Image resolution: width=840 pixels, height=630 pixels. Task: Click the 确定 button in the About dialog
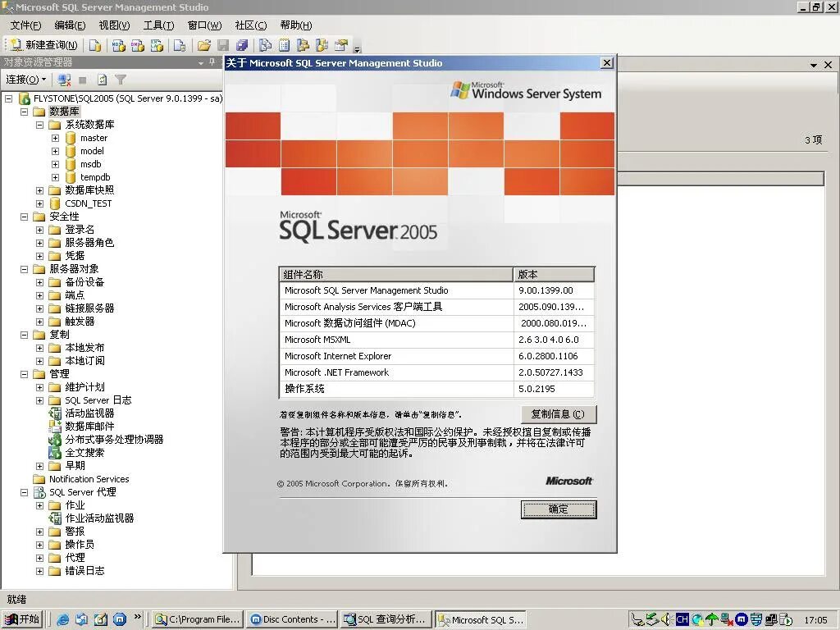tap(559, 509)
